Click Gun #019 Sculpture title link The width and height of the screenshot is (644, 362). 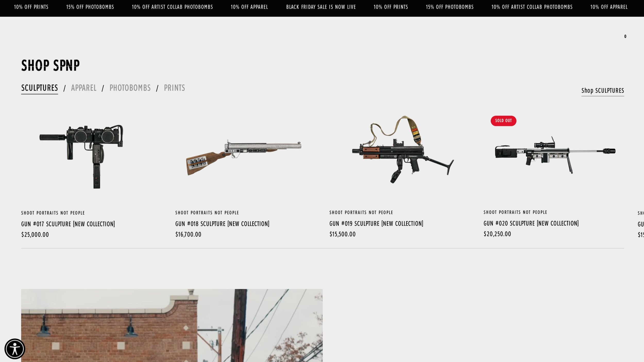pyautogui.click(x=376, y=223)
